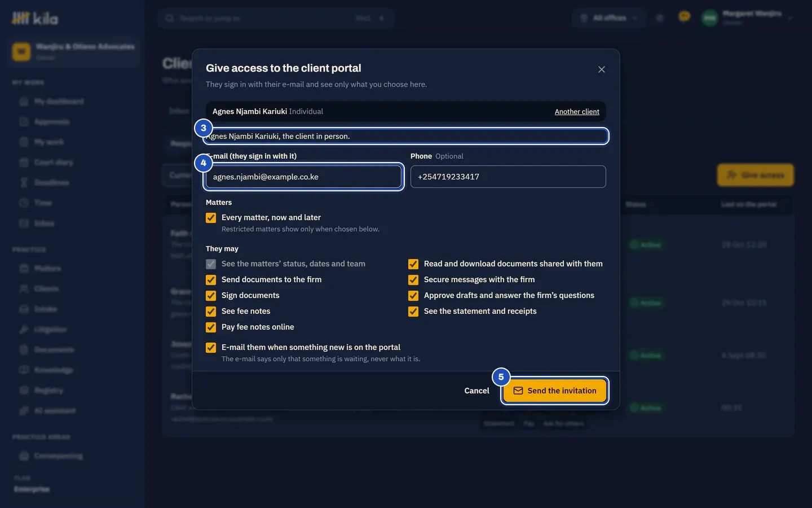Switch firm via 'Wanjiru & Otieno Advocates' selector
The width and height of the screenshot is (812, 508).
(74, 51)
